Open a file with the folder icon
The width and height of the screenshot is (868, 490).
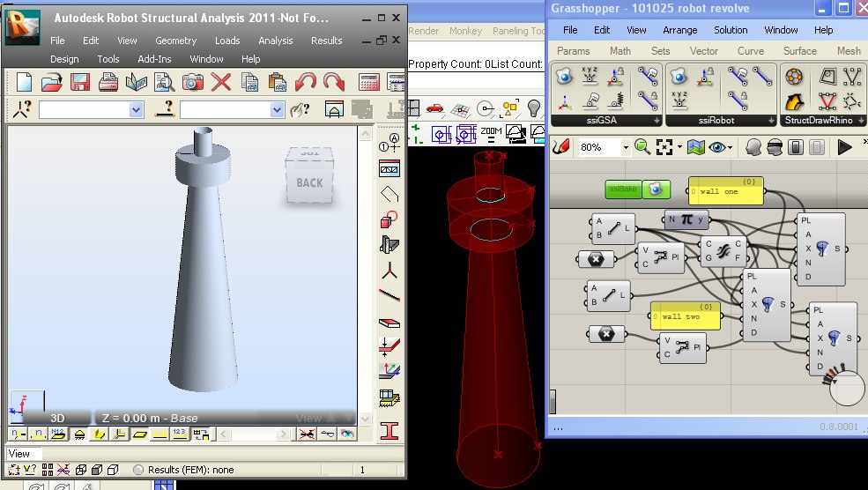click(x=51, y=83)
